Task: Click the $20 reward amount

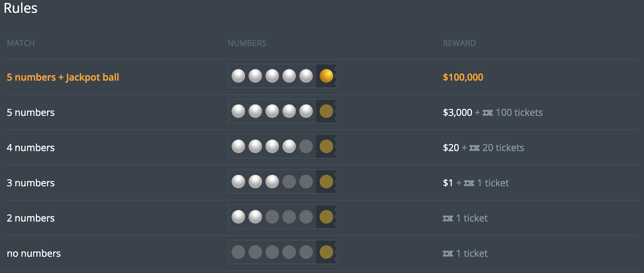Action: tap(451, 148)
